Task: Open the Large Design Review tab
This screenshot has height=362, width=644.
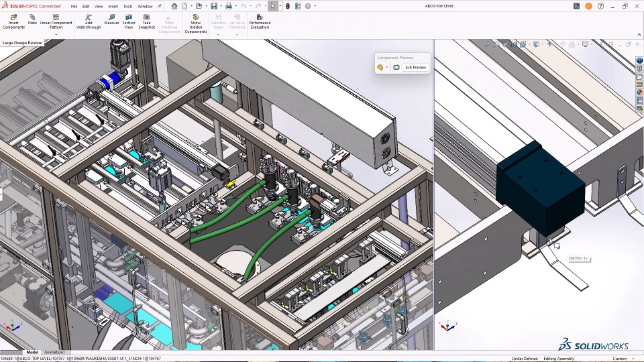Action: tap(22, 43)
